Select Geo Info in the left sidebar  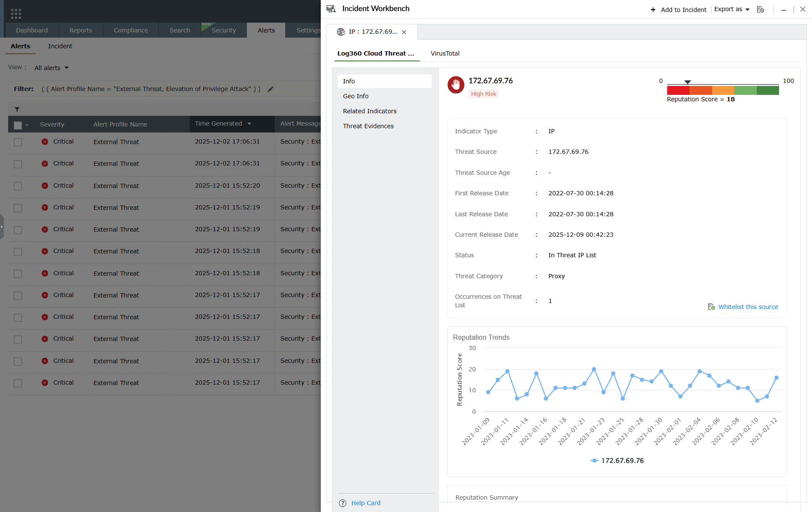point(355,96)
